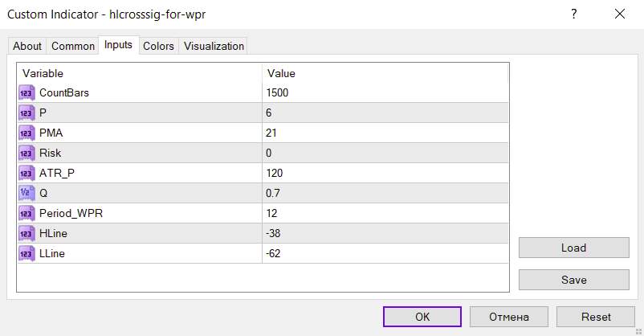Viewport: 644px width, 336px height.
Task: Open the Visualization tab
Action: (x=214, y=46)
